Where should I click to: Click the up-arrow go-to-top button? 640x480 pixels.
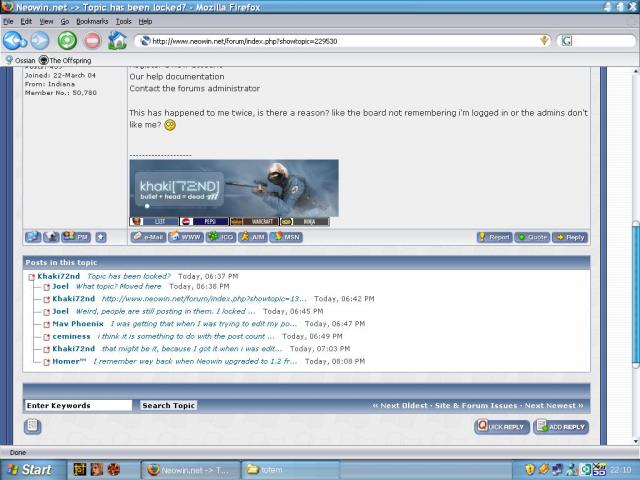point(101,237)
